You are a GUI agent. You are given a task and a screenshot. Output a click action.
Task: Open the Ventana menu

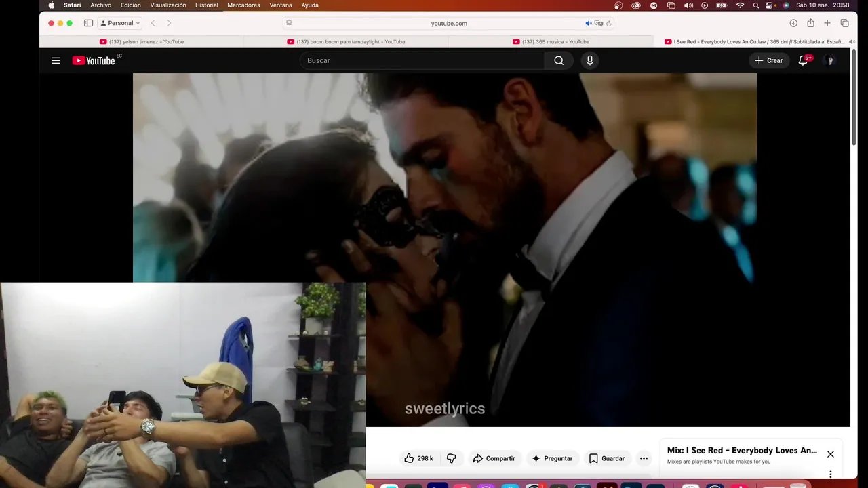[281, 5]
